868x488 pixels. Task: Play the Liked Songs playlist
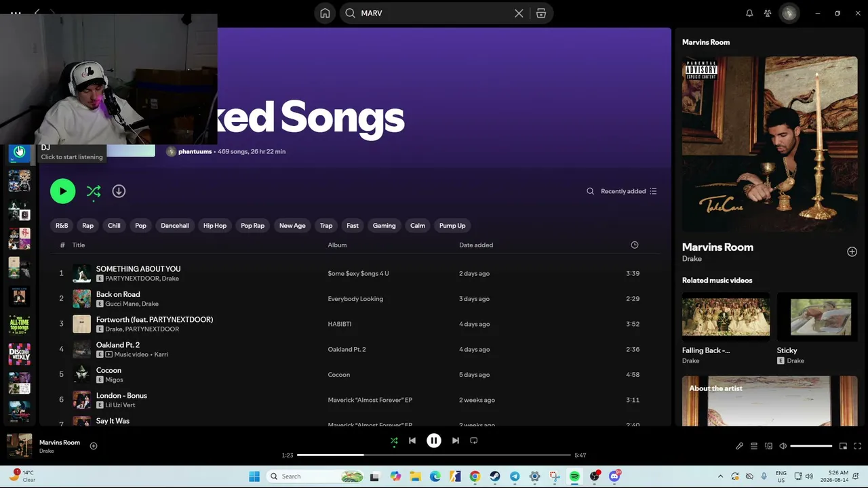62,191
